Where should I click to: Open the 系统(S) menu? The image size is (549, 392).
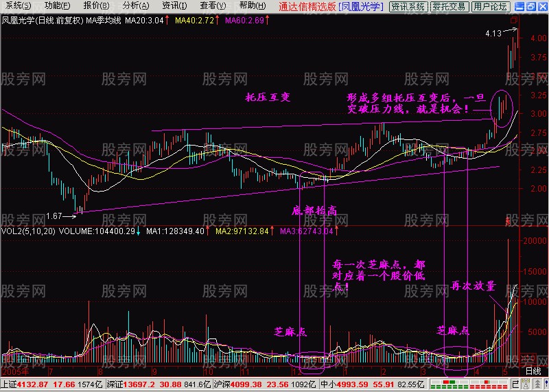tap(19, 6)
